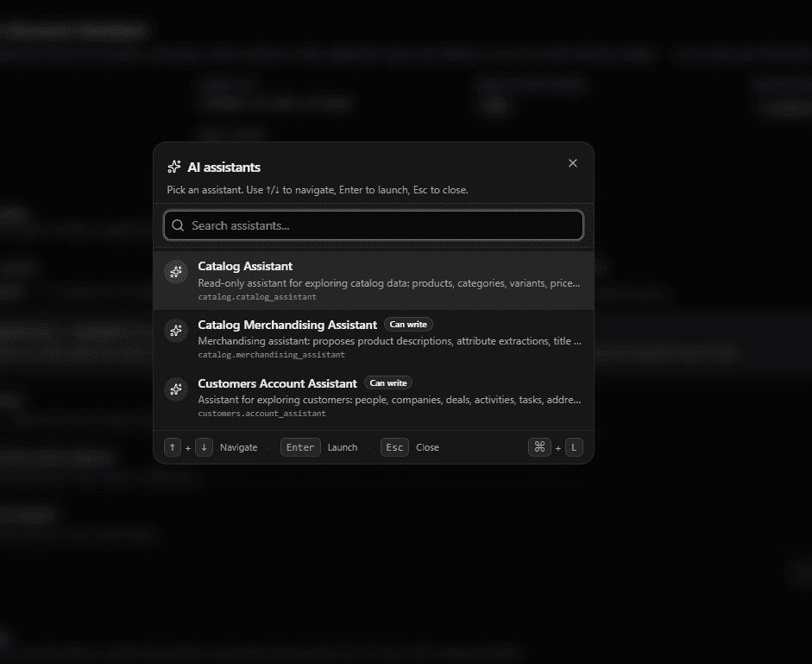
Task: Close the AI assistants dialog
Action: click(x=572, y=163)
